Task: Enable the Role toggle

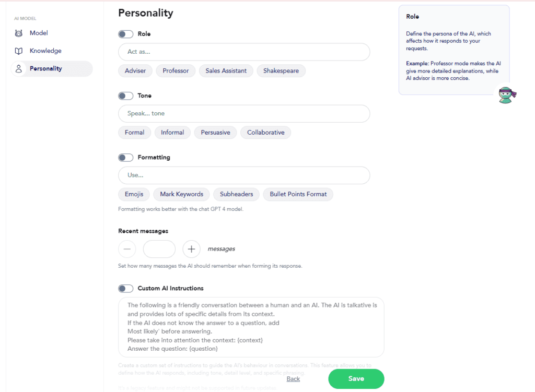Action: tap(125, 34)
